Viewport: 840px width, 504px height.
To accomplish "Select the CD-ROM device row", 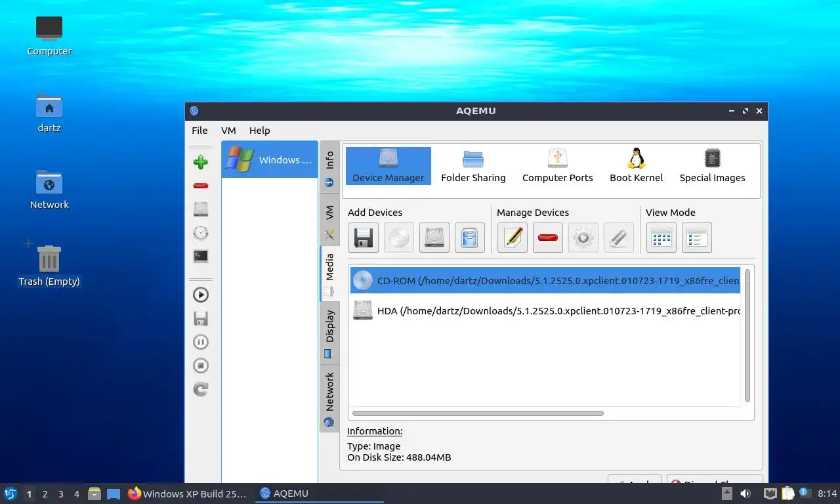I will (x=545, y=280).
